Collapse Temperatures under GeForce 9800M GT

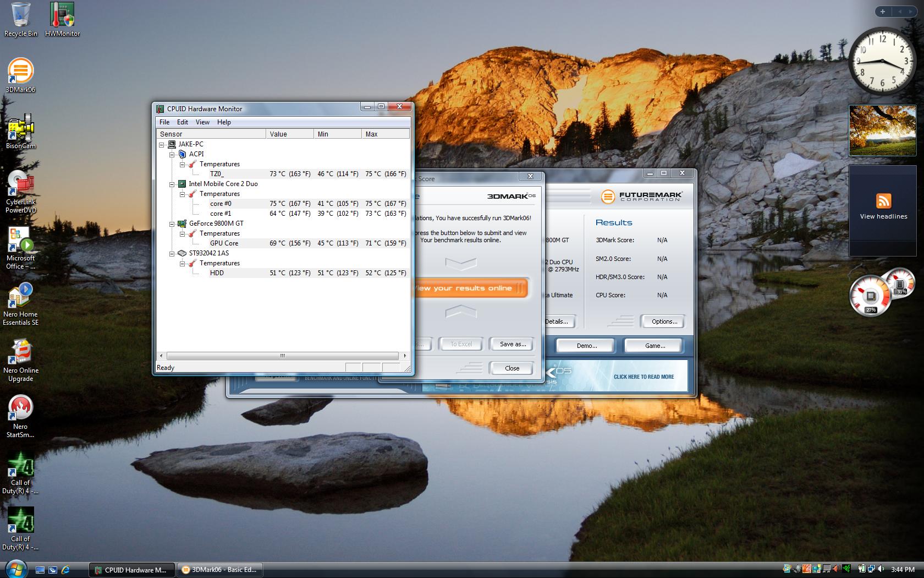click(183, 234)
